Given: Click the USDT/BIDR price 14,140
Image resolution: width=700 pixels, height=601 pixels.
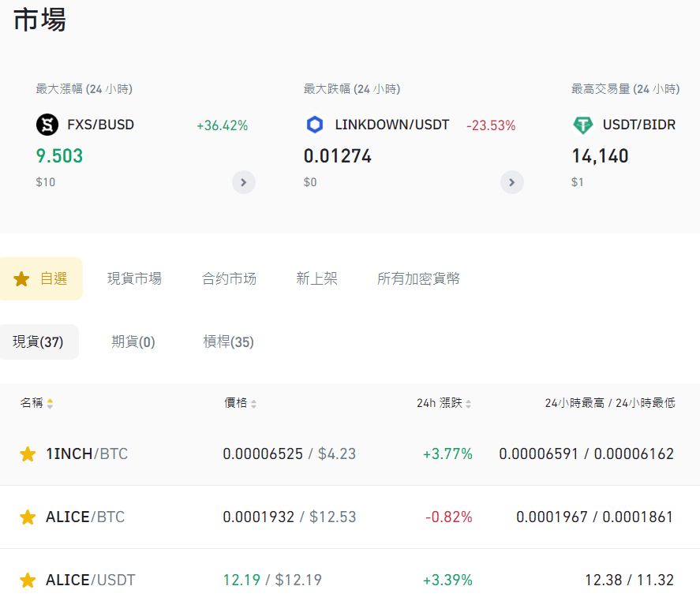Looking at the screenshot, I should pyautogui.click(x=600, y=156).
